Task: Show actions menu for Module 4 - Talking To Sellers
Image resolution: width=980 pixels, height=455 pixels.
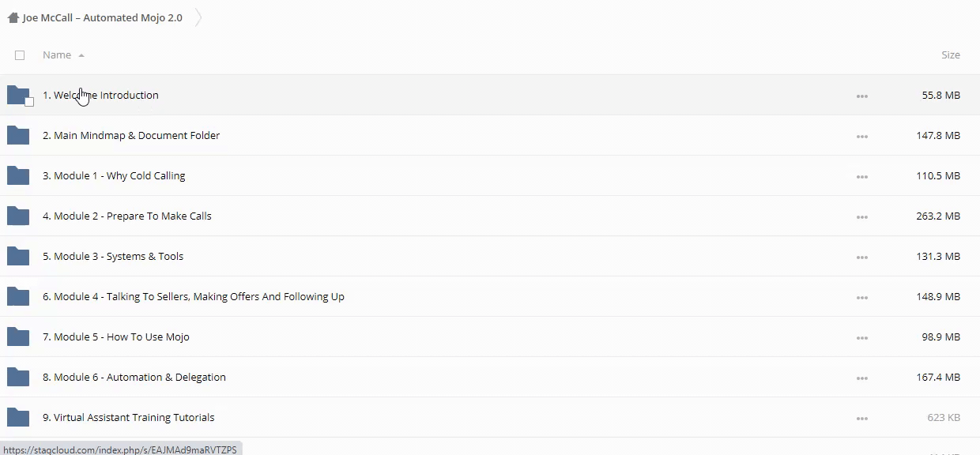Action: [x=861, y=297]
